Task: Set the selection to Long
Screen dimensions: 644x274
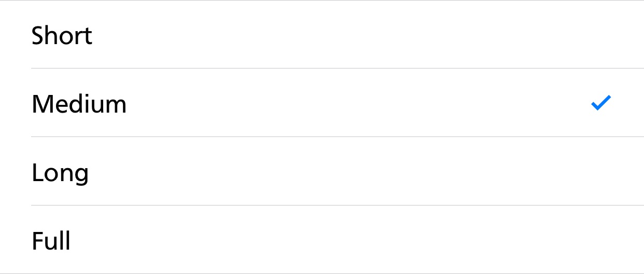Action: (x=322, y=171)
